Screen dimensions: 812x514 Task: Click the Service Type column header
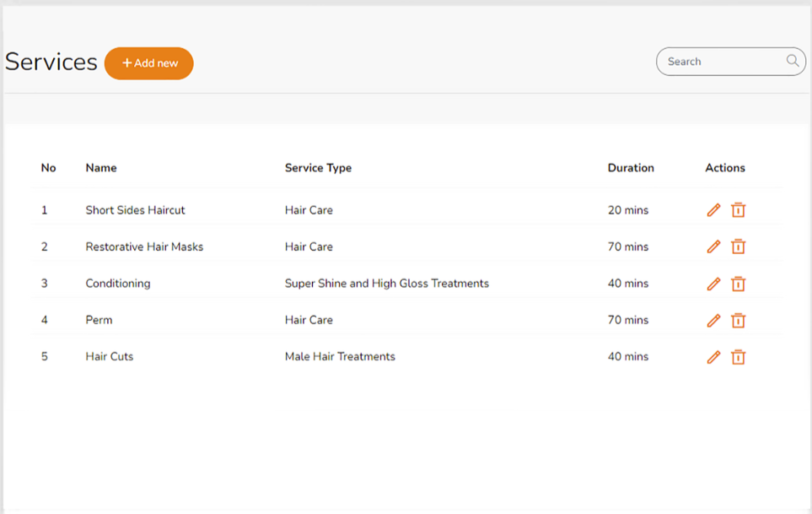(318, 168)
